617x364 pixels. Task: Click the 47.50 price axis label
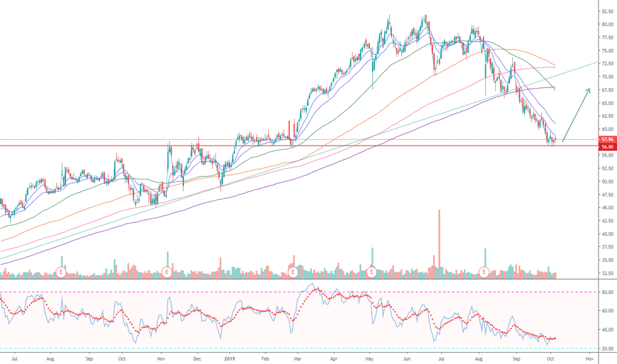[x=607, y=195]
